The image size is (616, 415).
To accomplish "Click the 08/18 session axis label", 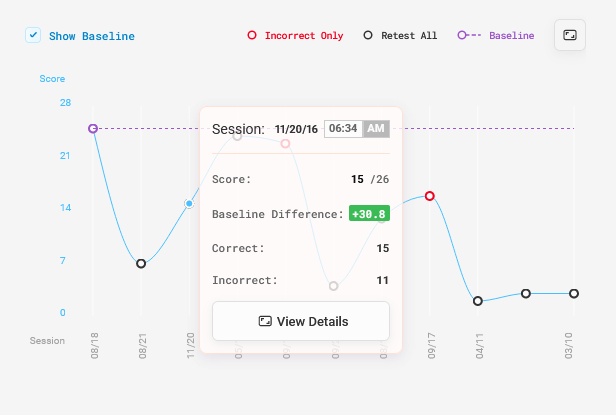I will tap(95, 345).
